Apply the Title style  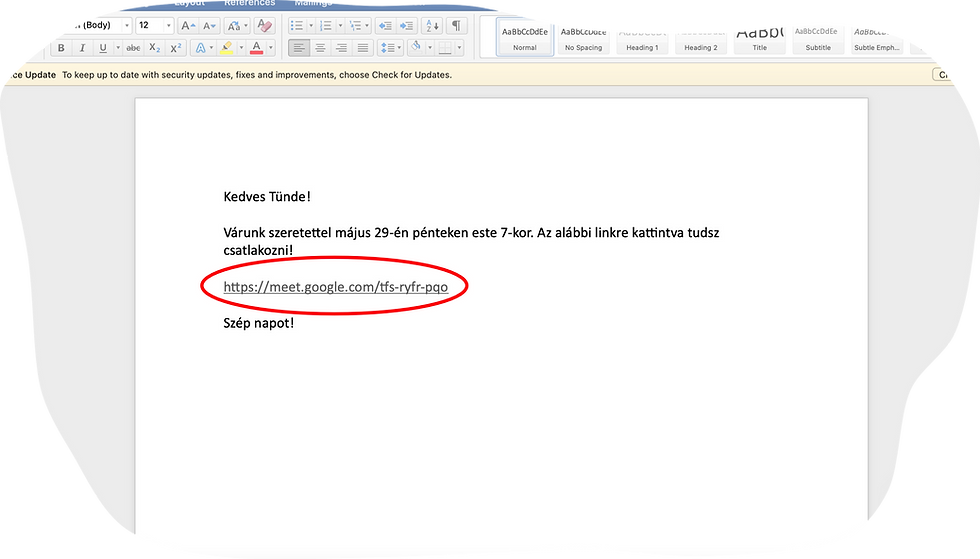pos(759,38)
